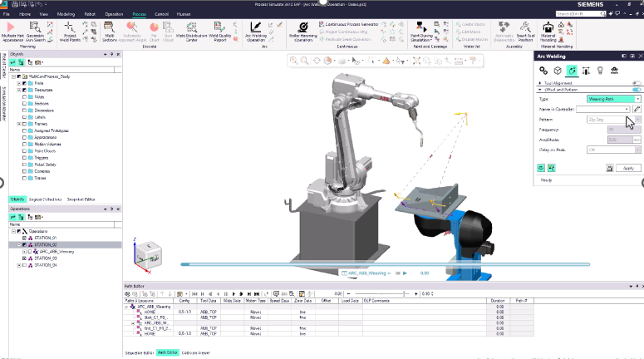Start Roller Hemming Operation
Viewport: 644px width, 359px height.
[303, 32]
